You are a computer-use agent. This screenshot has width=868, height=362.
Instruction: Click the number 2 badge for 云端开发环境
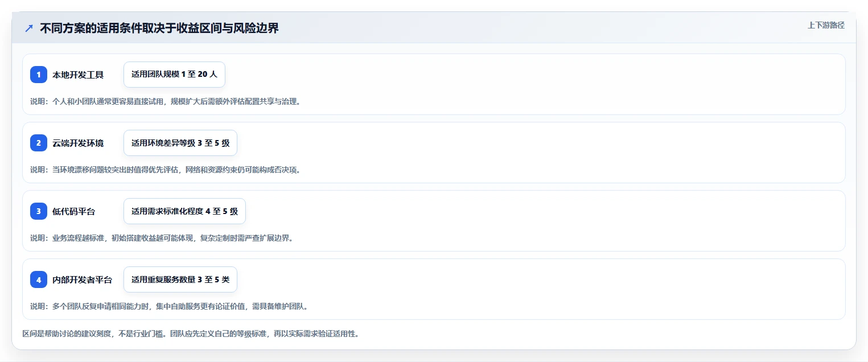click(39, 143)
